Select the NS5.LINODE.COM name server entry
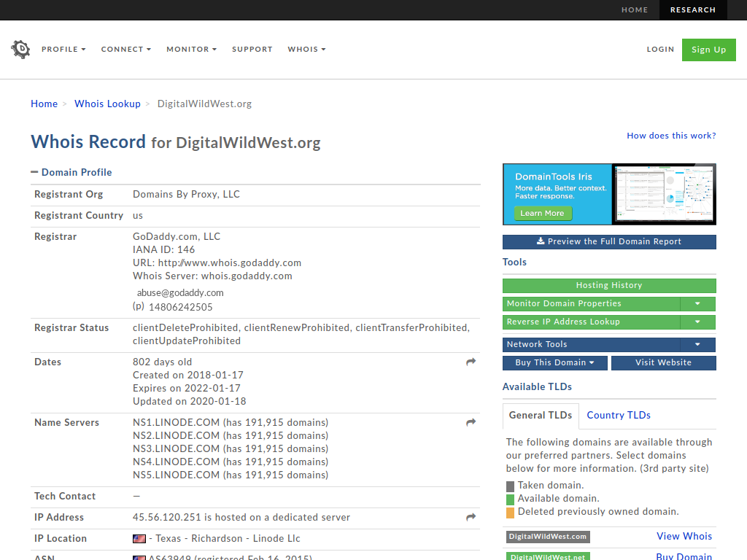The width and height of the screenshot is (747, 560). (x=231, y=475)
